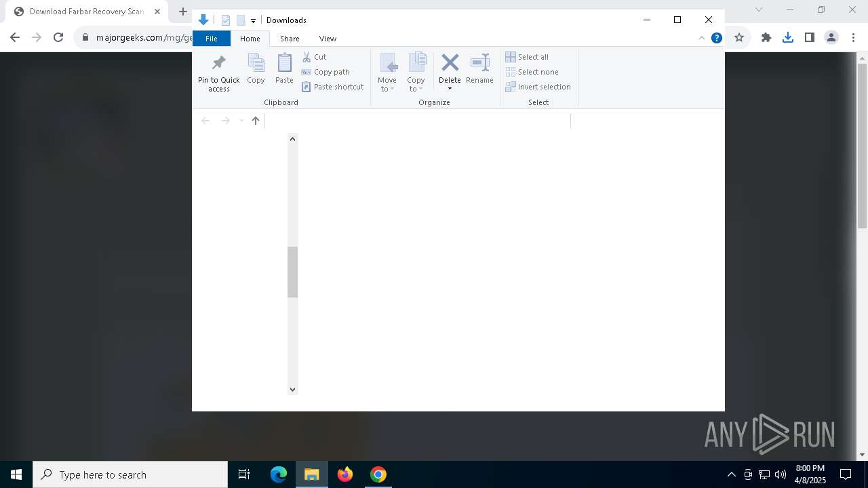Click Select all in the ribbon
Image resolution: width=868 pixels, height=488 pixels.
coord(527,57)
